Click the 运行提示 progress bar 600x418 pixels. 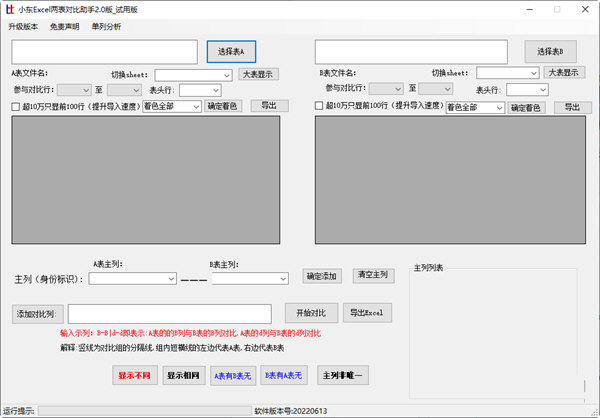click(145, 411)
